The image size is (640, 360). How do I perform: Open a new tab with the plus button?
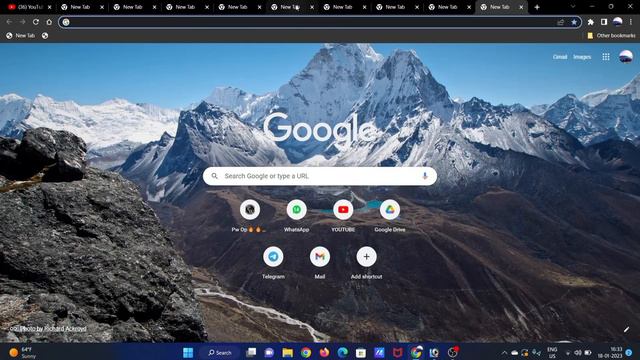click(537, 7)
